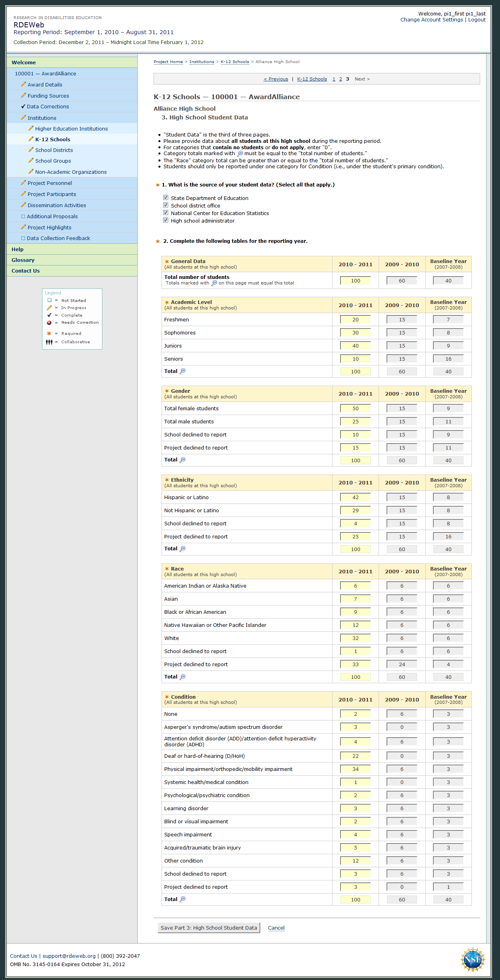Click the NSF logo in footer
Screen dimensions: 500x980
(x=472, y=959)
